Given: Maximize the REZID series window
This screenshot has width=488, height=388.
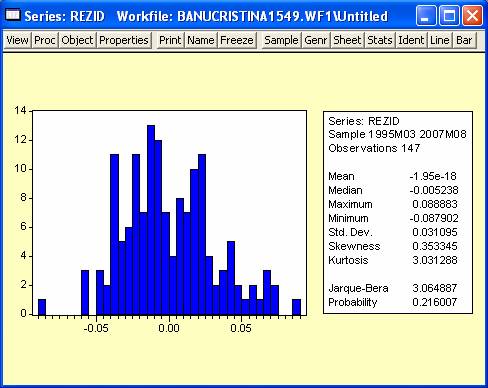Looking at the screenshot, I should coord(449,15).
